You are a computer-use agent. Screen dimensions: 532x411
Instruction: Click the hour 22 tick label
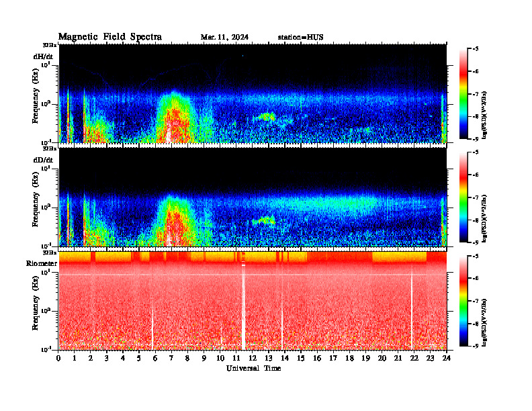tap(414, 358)
